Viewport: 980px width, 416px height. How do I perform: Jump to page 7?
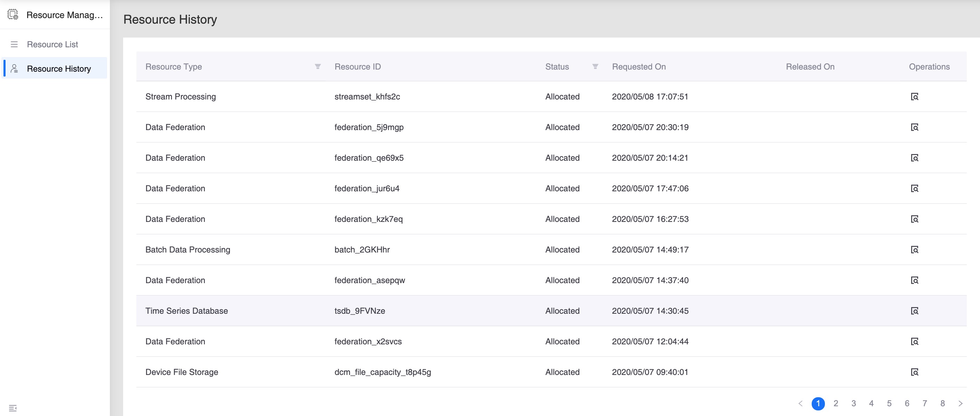click(x=925, y=403)
